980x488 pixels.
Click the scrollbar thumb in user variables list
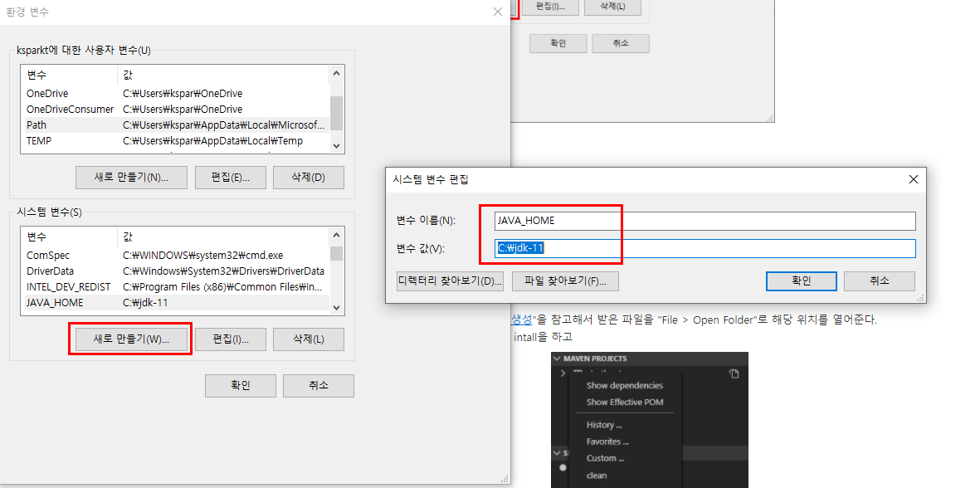click(336, 113)
